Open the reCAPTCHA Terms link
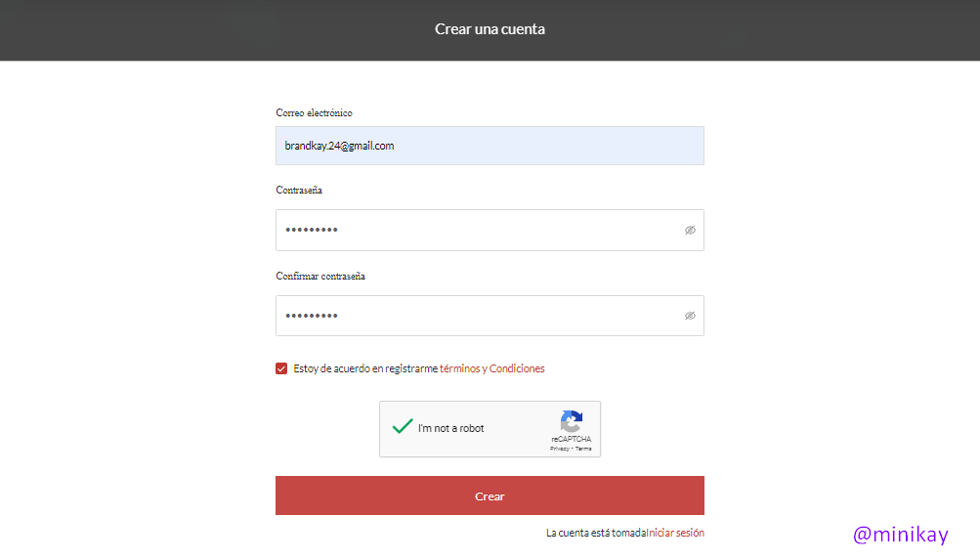This screenshot has width=980, height=560. pyautogui.click(x=583, y=449)
